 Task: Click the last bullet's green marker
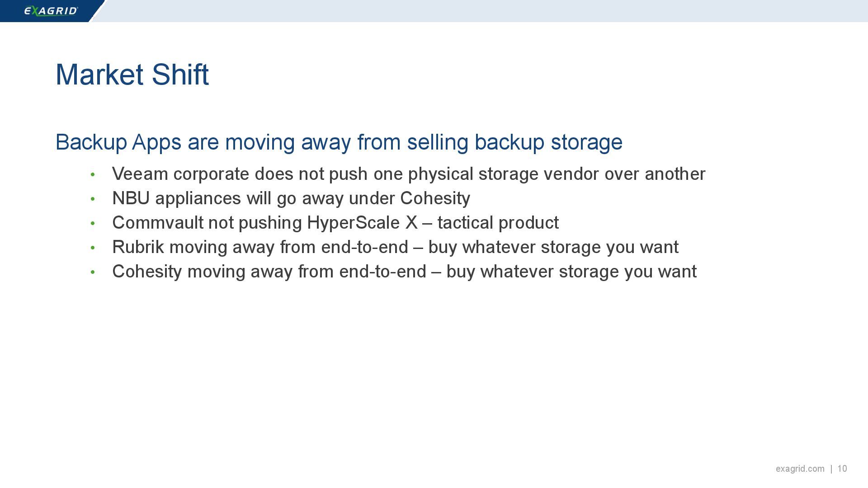point(93,272)
